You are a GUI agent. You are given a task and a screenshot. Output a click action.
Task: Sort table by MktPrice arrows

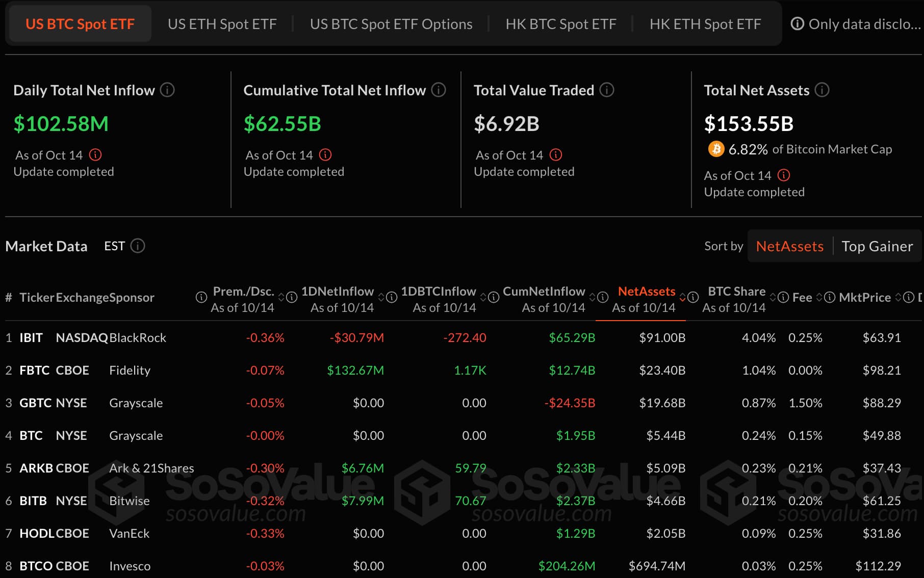point(899,297)
